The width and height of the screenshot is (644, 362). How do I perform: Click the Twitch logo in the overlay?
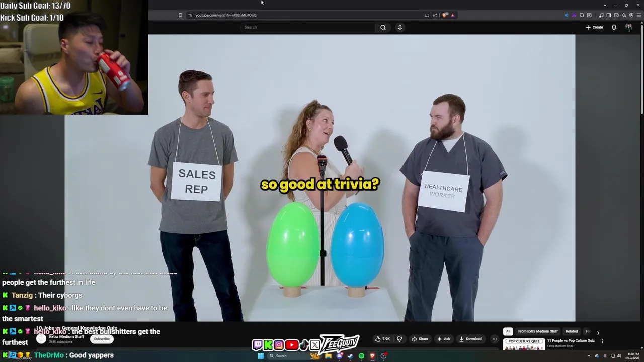[x=257, y=345]
